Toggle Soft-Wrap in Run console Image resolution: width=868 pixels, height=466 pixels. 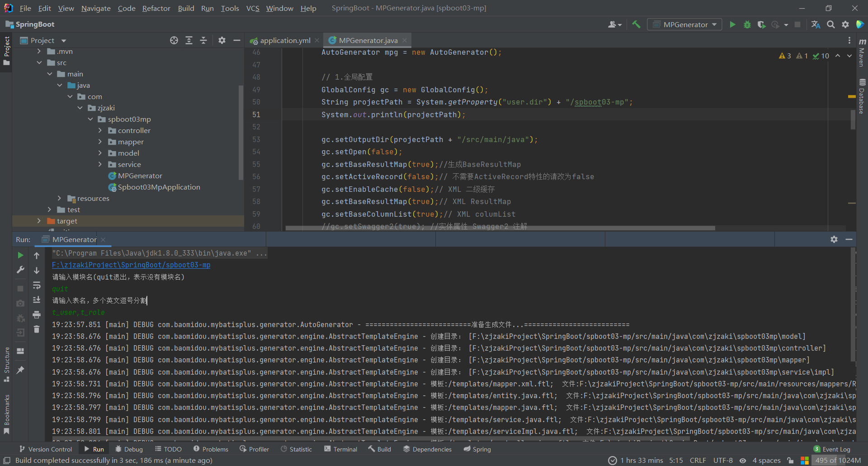37,285
